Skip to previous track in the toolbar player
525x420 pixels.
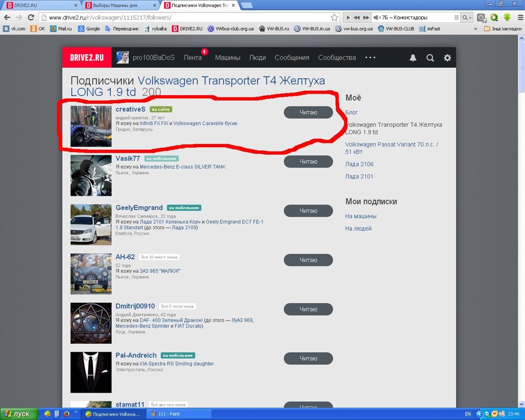coord(357,17)
